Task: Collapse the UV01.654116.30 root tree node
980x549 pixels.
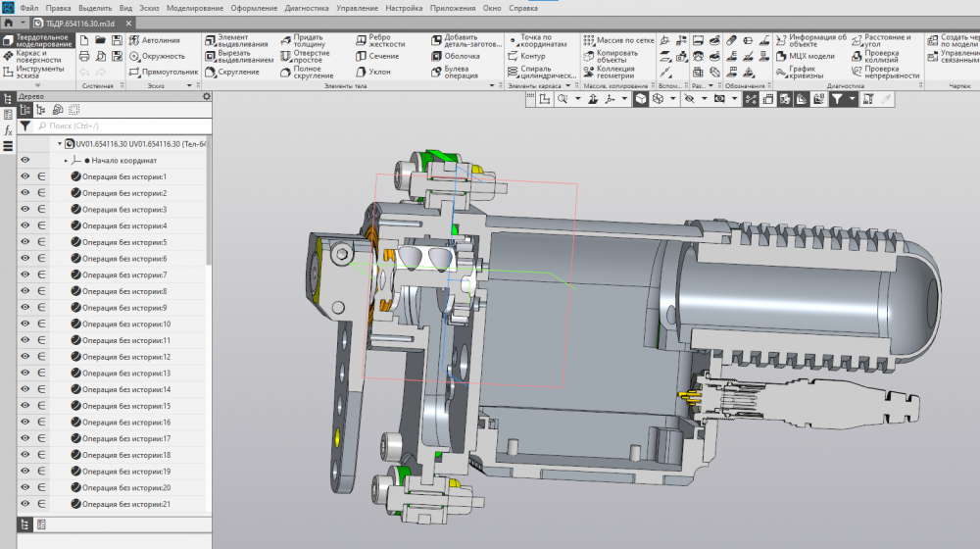Action: [59, 144]
